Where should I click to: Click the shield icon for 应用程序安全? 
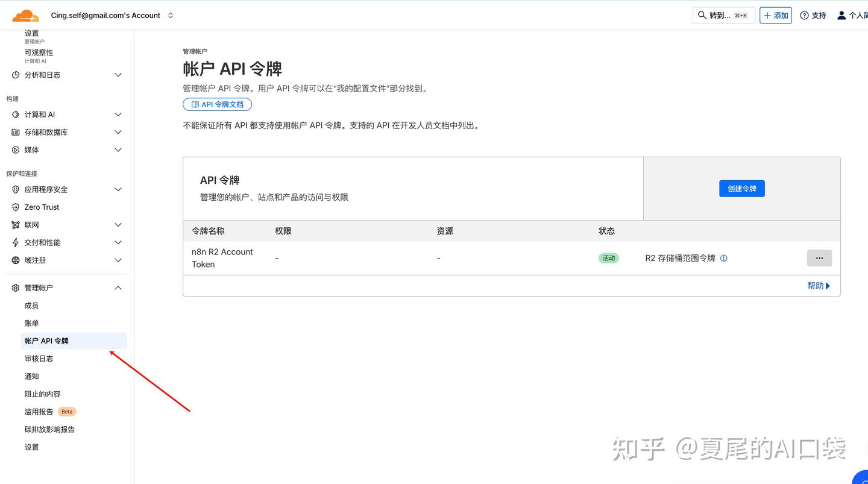click(15, 189)
